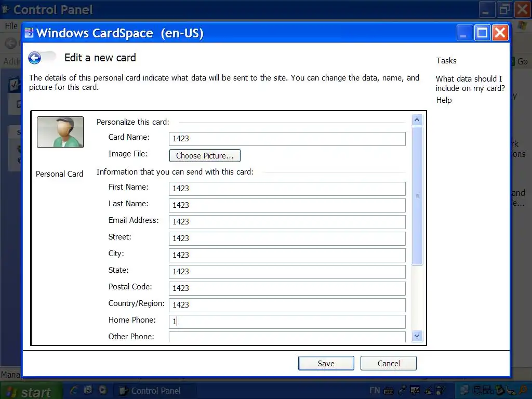This screenshot has height=399, width=532.
Task: Click the Street input field
Action: [x=287, y=238]
